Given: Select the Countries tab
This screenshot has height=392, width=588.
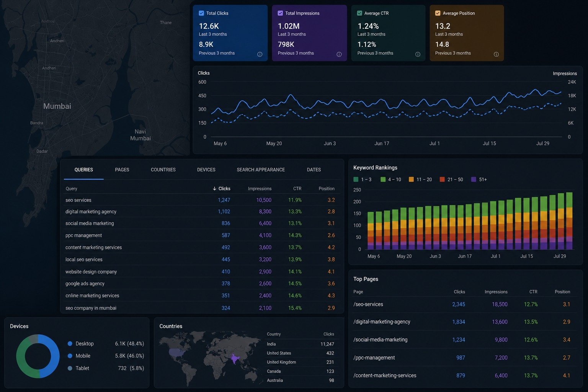Looking at the screenshot, I should (163, 170).
